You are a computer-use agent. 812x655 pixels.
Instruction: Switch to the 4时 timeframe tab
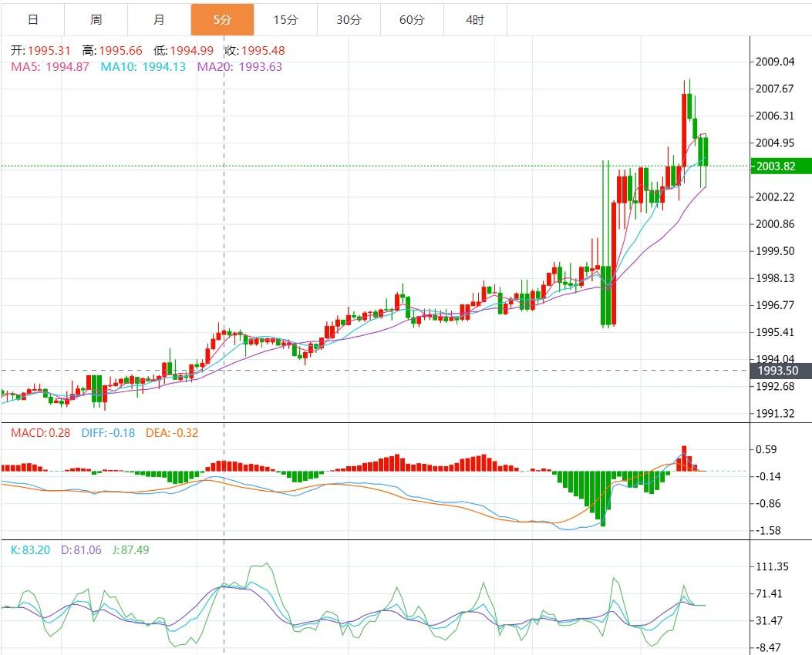[x=475, y=20]
